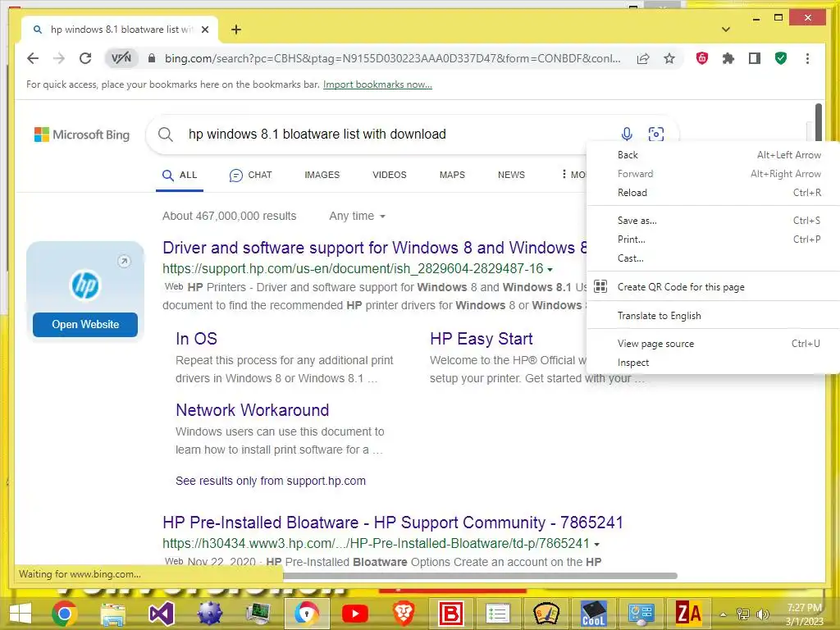
Task: Expand the Any time filter dropdown
Action: (x=358, y=216)
